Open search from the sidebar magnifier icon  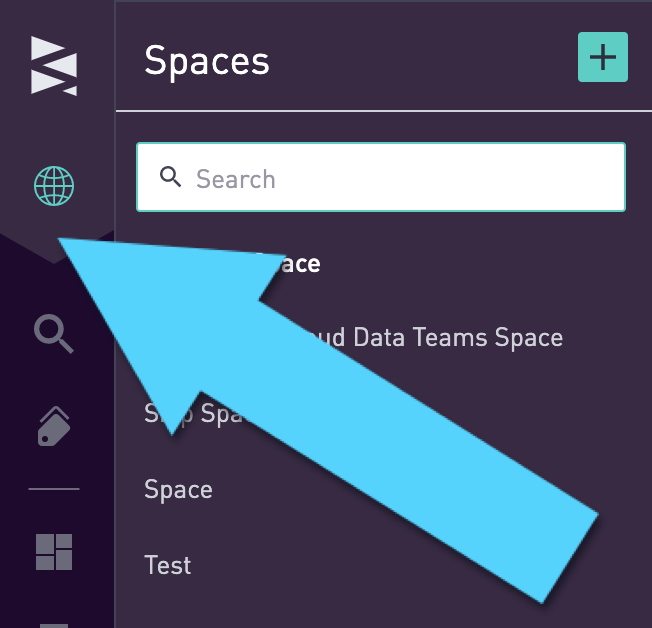point(54,333)
